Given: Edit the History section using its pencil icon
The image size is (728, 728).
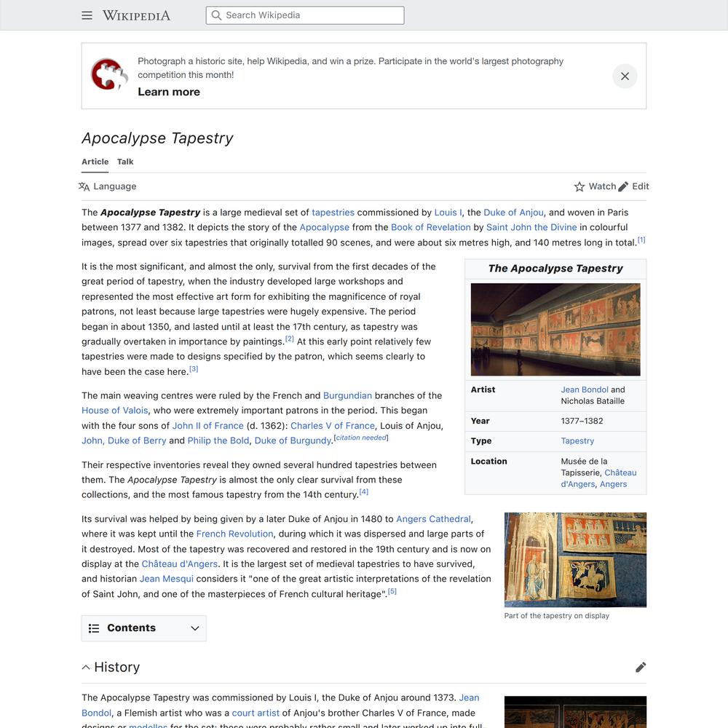Looking at the screenshot, I should coord(641,668).
